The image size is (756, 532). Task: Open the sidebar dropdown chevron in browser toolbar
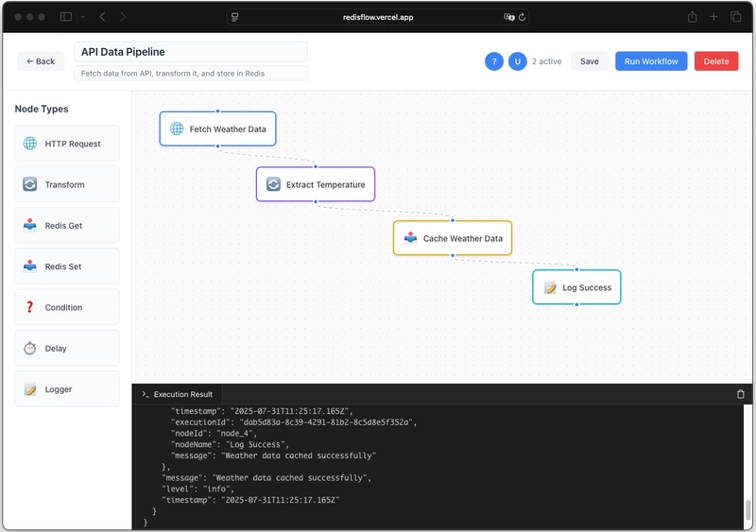pyautogui.click(x=82, y=17)
